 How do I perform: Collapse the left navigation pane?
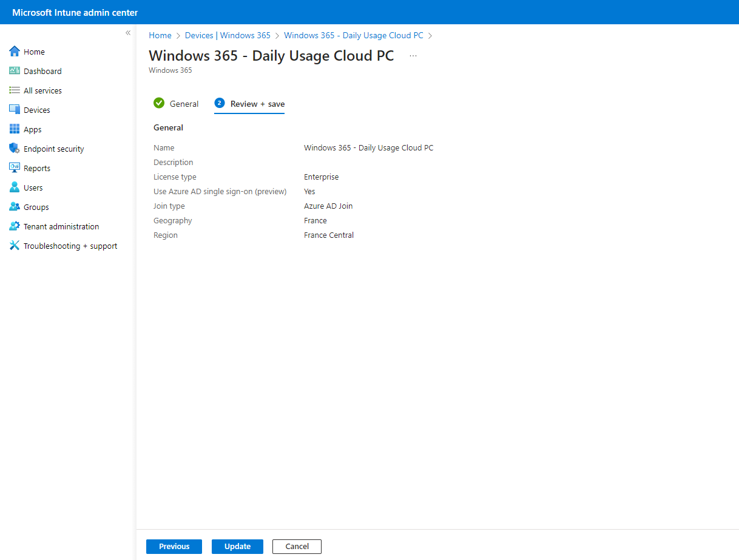127,33
